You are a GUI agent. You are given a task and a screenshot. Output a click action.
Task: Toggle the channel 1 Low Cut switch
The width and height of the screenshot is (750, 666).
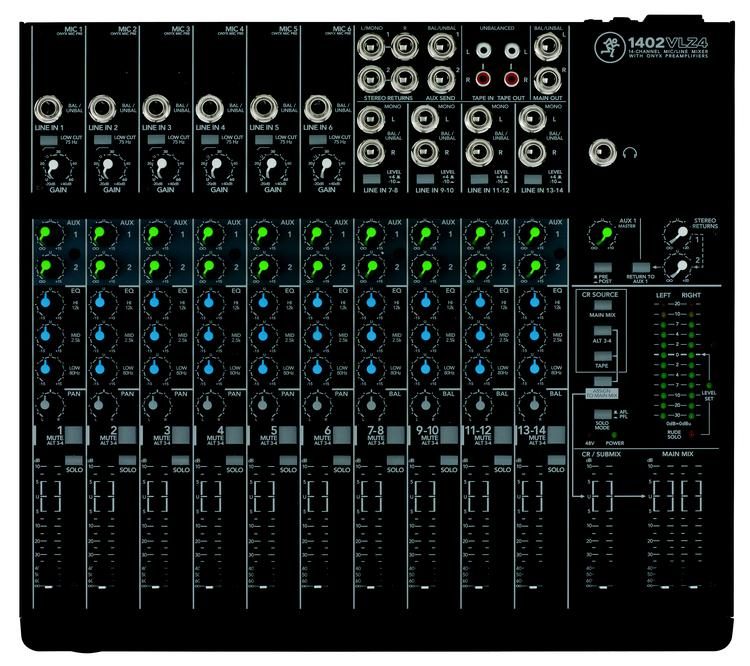pos(49,140)
